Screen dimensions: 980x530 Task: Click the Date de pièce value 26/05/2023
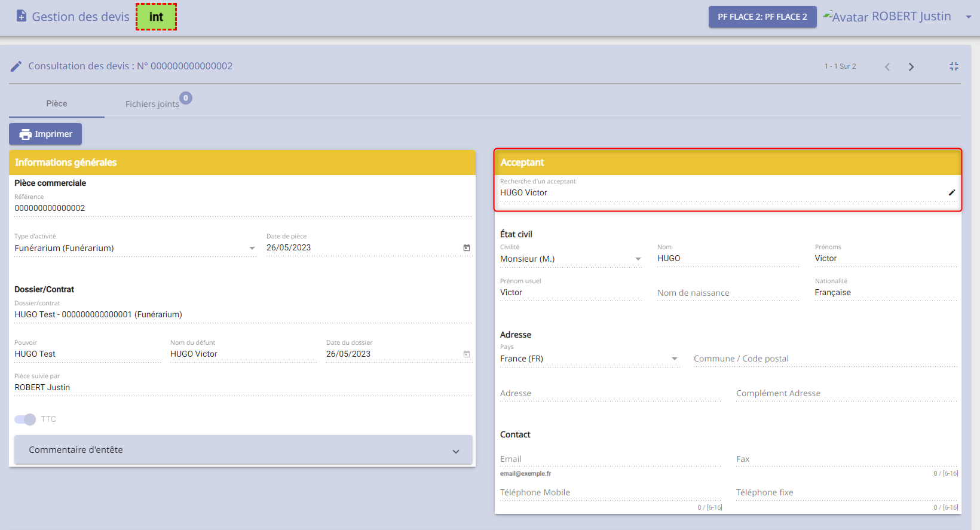click(x=289, y=247)
